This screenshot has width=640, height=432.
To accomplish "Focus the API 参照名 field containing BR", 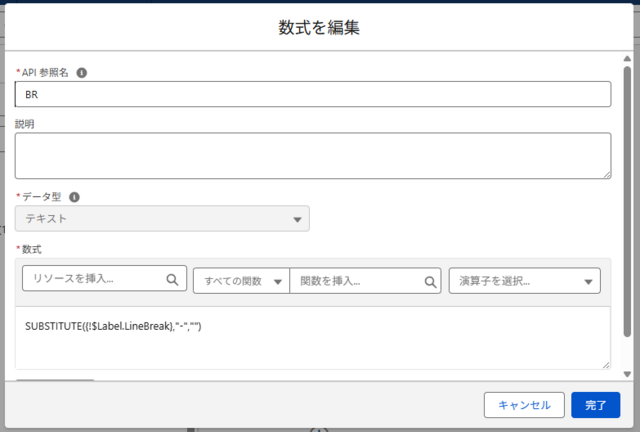I will click(x=312, y=94).
